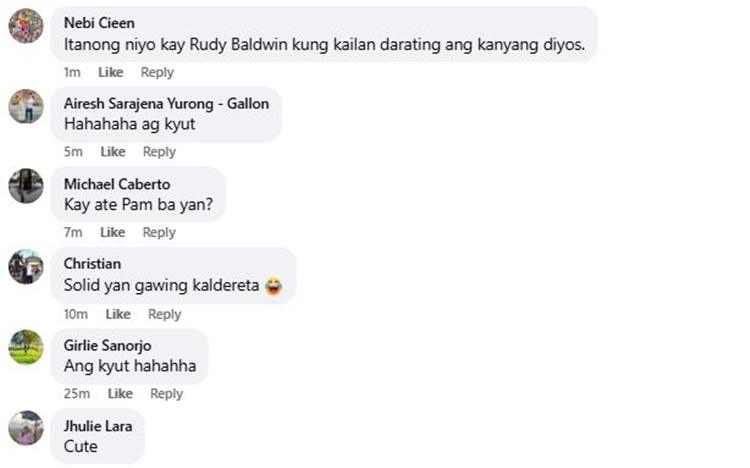750x468 pixels.
Task: Open the Jhulie Lara name link
Action: click(x=98, y=426)
